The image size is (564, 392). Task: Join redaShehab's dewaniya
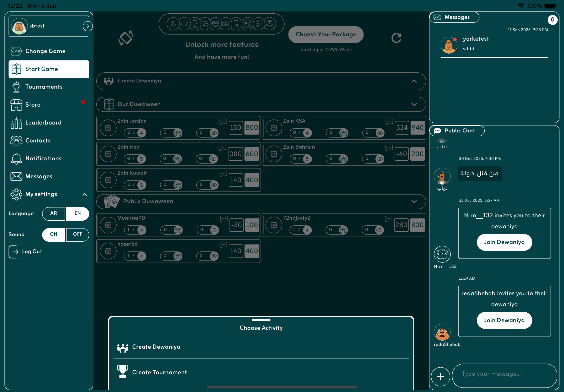[x=504, y=320]
